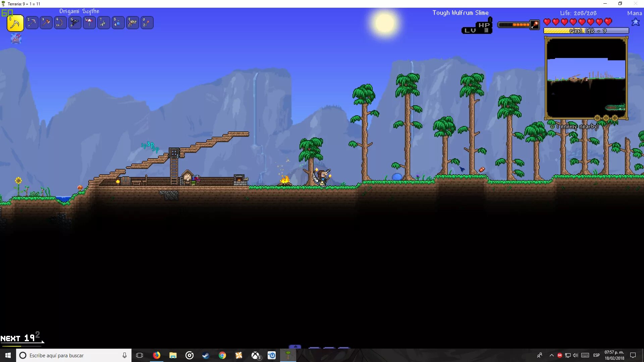
Task: Open the Windows Start menu
Action: tap(8, 355)
